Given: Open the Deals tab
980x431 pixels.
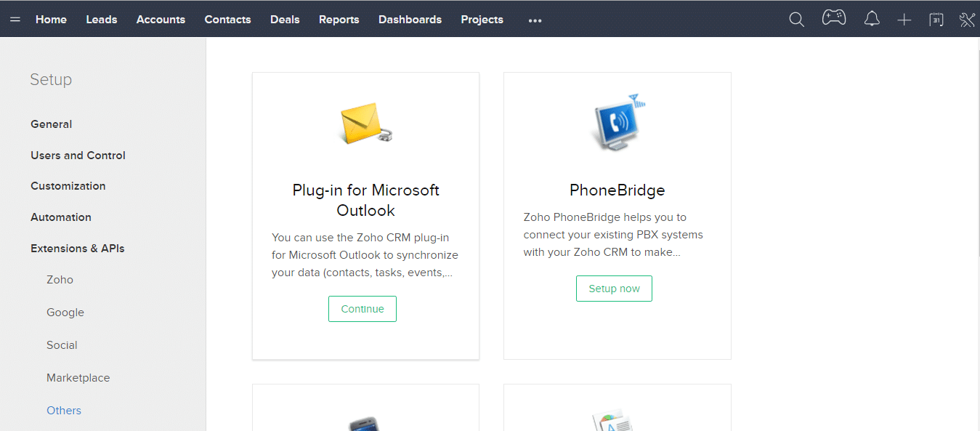Looking at the screenshot, I should click(285, 20).
